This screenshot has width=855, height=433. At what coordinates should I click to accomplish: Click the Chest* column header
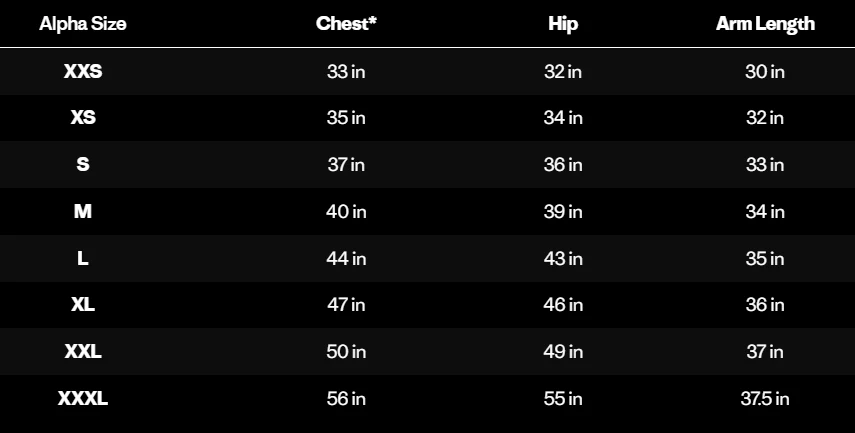coord(346,23)
